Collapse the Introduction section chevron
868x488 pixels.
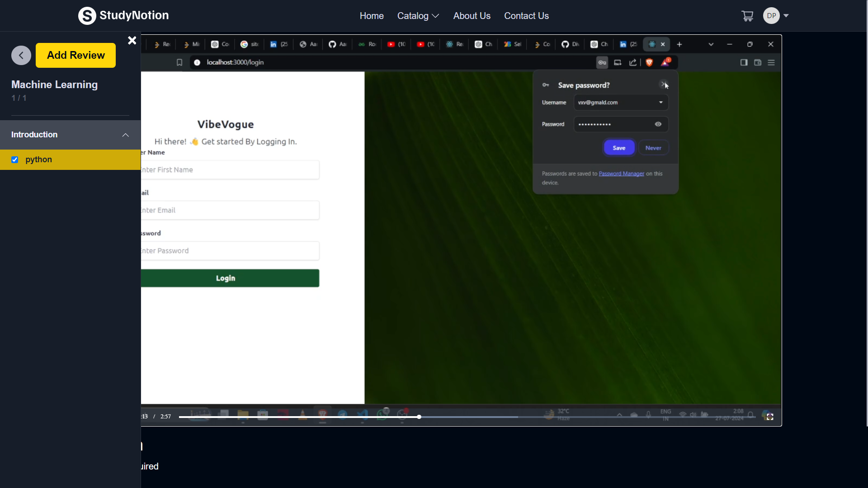125,135
